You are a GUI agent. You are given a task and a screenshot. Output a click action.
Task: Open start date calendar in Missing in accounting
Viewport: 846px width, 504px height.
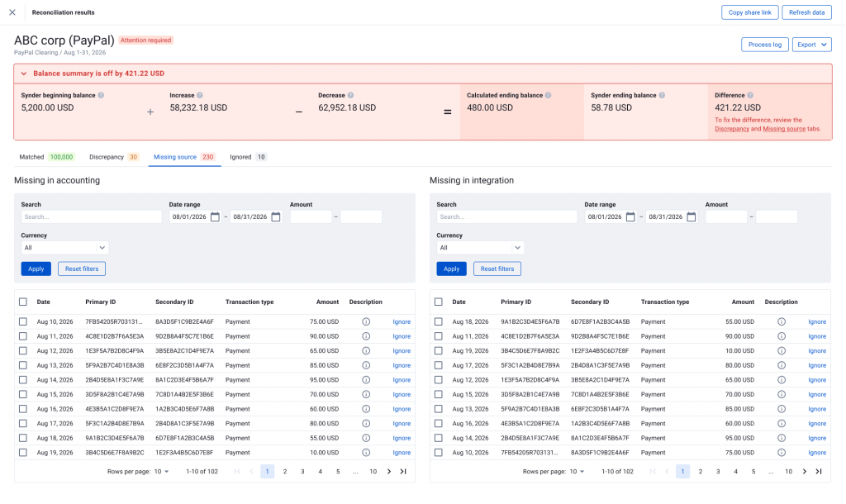point(215,216)
